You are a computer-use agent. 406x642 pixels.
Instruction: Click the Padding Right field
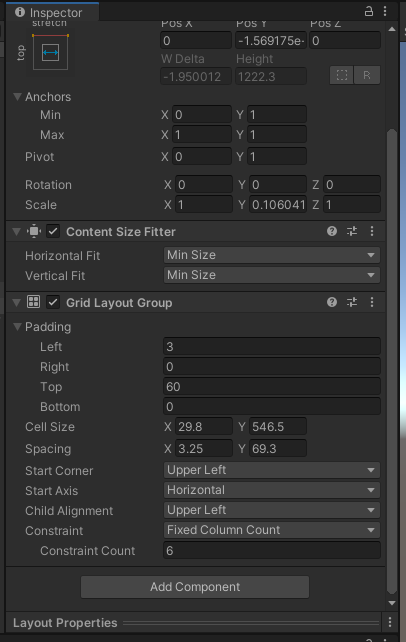272,367
